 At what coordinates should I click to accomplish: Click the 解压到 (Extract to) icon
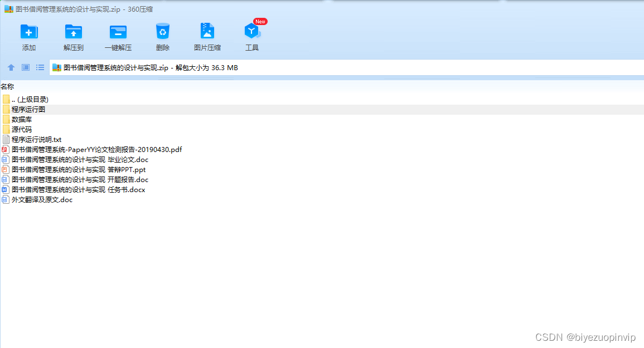(74, 32)
